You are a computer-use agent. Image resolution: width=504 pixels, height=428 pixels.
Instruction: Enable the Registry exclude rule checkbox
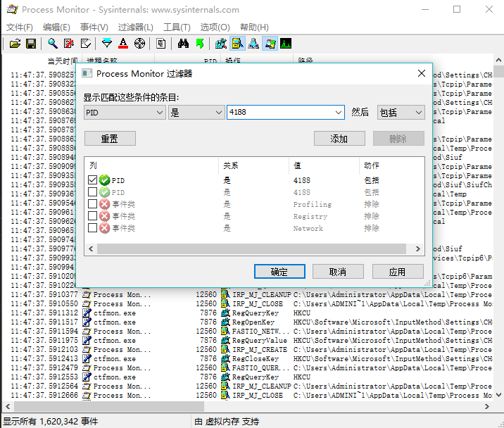tap(93, 215)
